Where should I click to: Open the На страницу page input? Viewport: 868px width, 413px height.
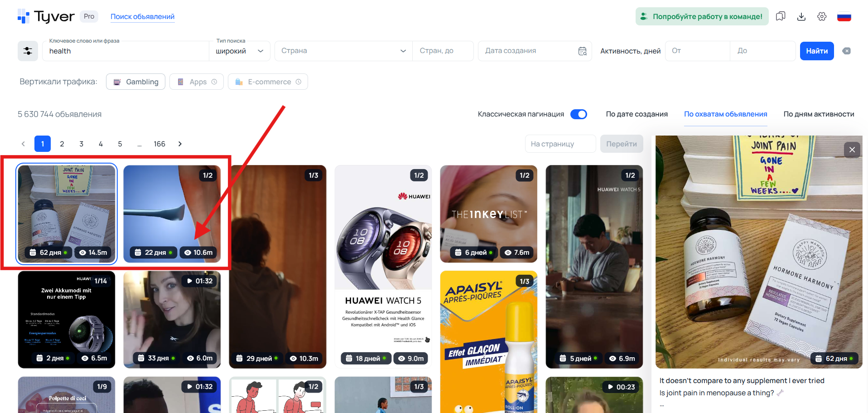point(560,144)
